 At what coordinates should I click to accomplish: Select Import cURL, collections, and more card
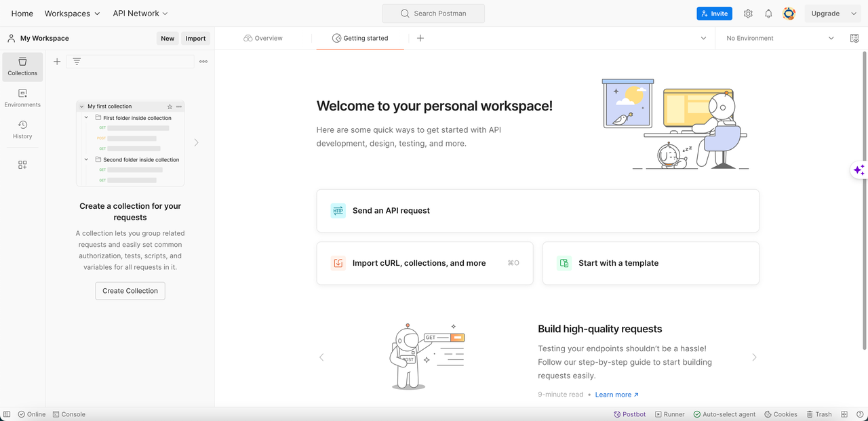(x=425, y=263)
